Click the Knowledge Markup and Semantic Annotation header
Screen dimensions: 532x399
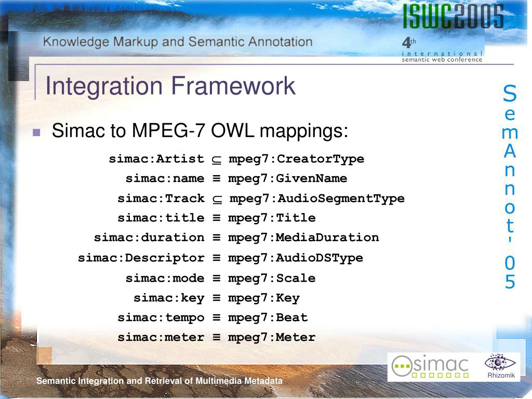178,42
